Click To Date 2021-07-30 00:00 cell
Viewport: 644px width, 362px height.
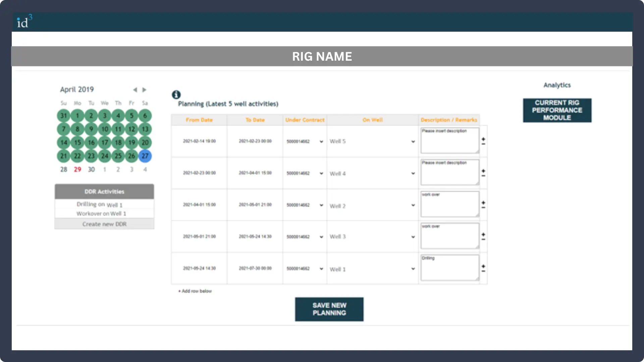[x=255, y=268]
